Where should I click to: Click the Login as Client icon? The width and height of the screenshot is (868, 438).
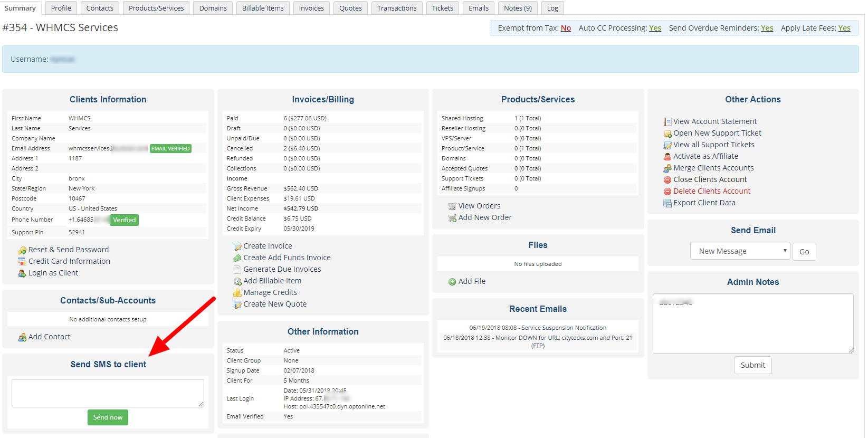point(22,273)
